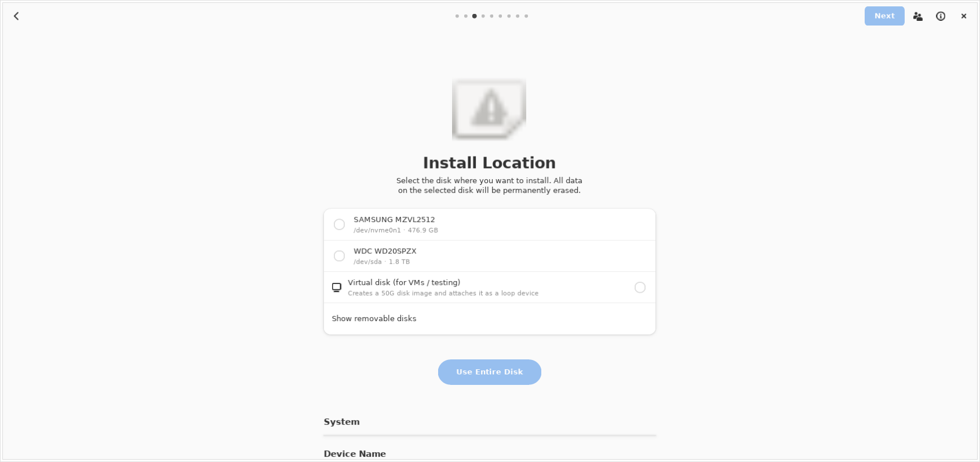Click the Use Entire Disk button
The height and width of the screenshot is (462, 980).
pos(490,372)
